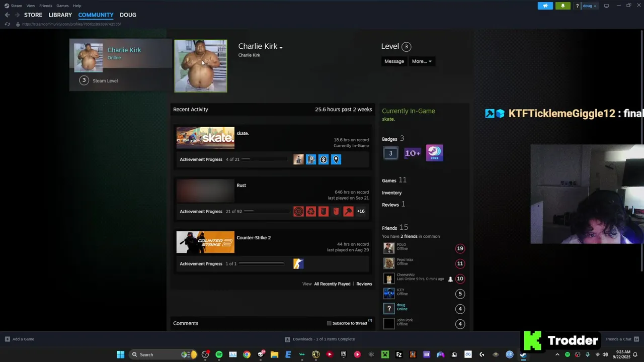Open the Badges 3 link
The width and height of the screenshot is (644, 362).
(393, 139)
